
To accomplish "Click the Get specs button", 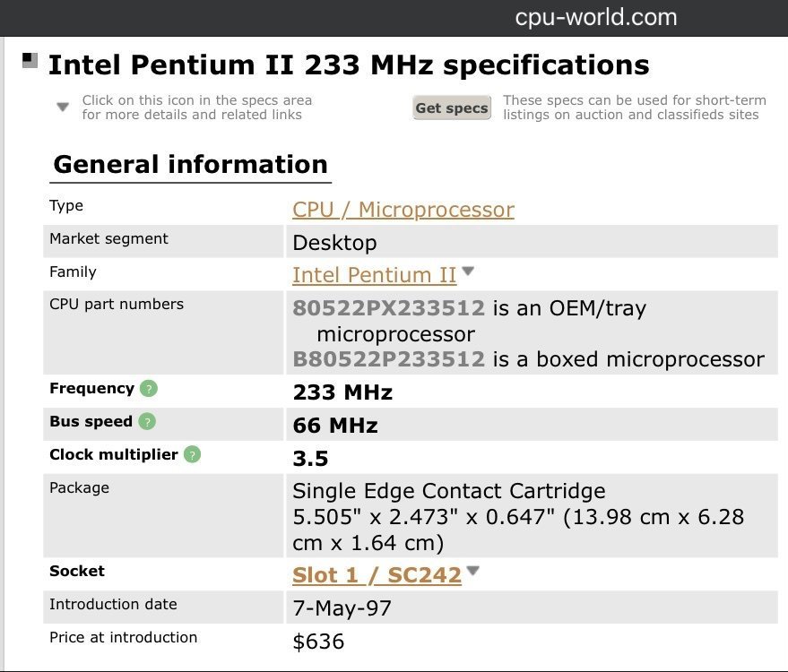I will tap(452, 108).
